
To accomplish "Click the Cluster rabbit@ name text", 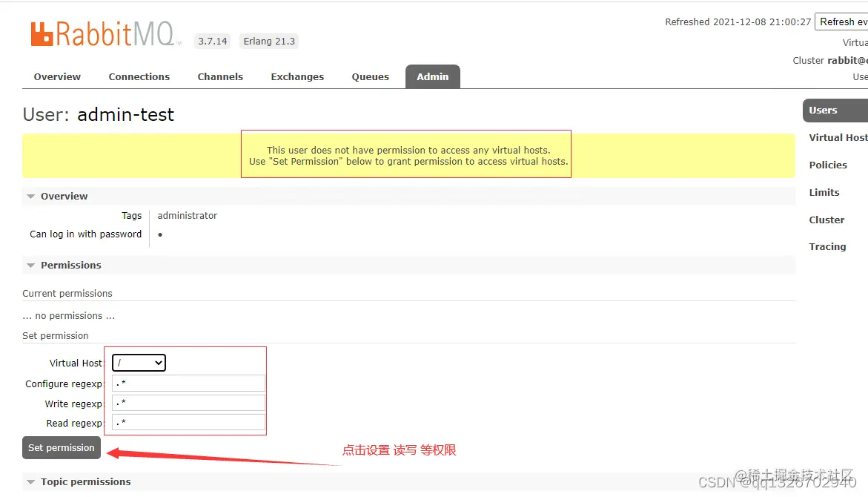I will tap(829, 60).
